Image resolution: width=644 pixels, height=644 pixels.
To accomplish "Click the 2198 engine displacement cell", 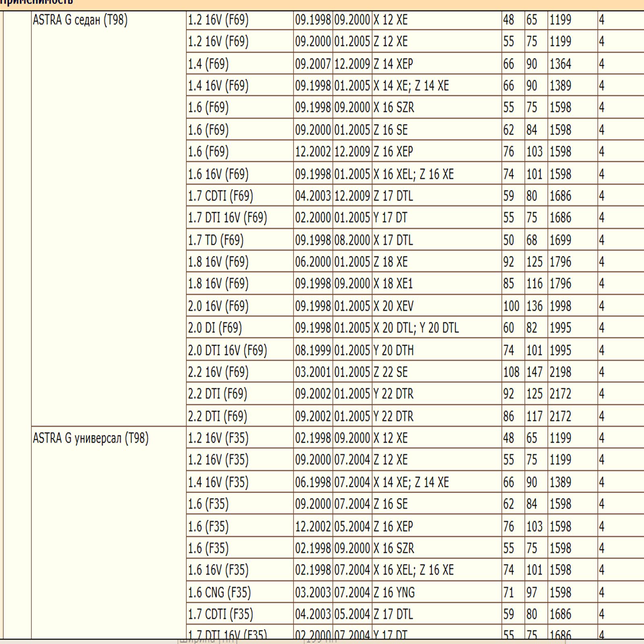I will [x=560, y=372].
